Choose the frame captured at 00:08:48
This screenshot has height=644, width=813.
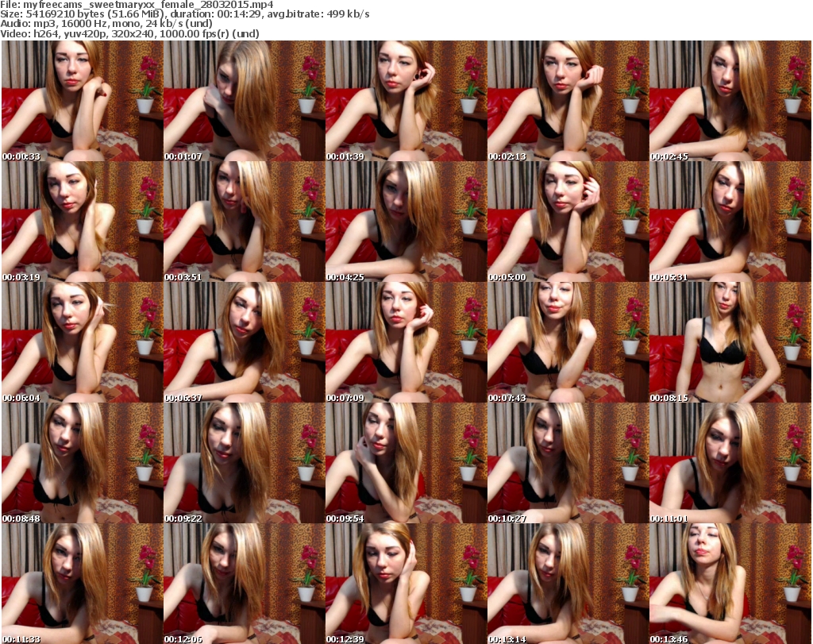click(x=83, y=462)
